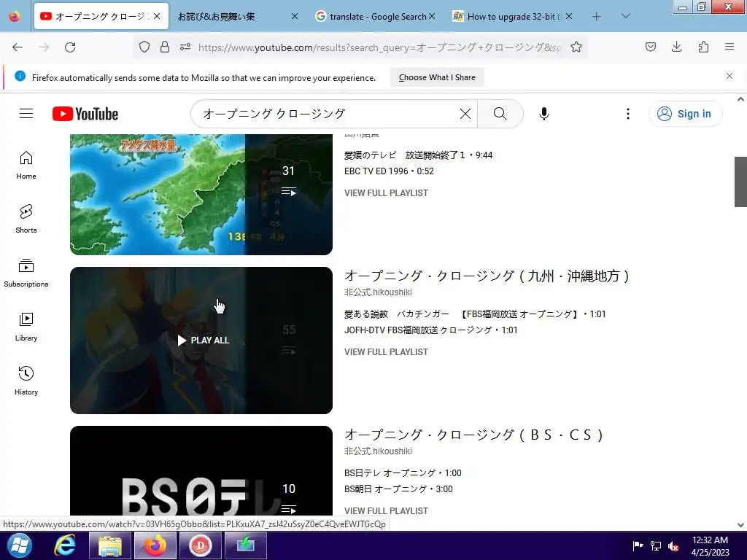
Task: Open a new tab with the plus button
Action: (x=597, y=17)
